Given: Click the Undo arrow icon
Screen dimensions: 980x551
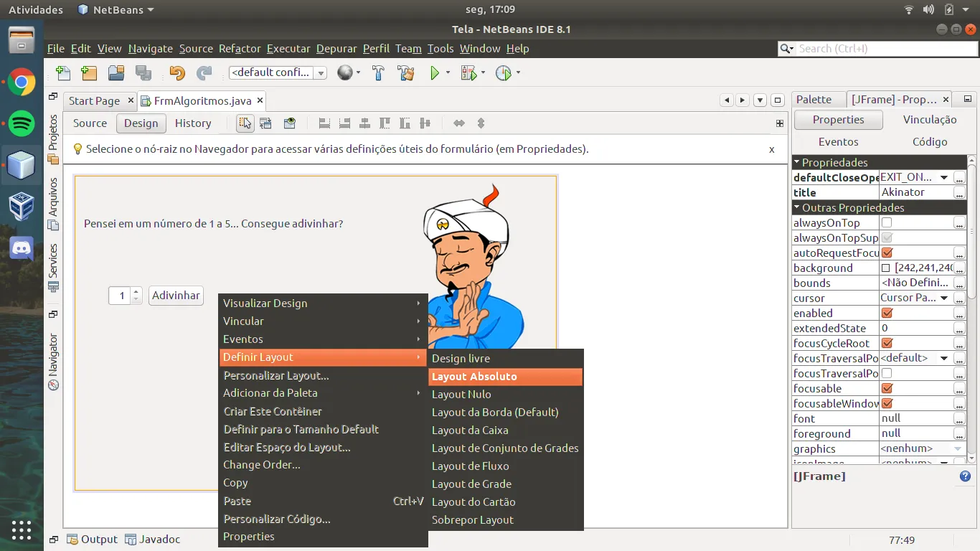Looking at the screenshot, I should click(x=176, y=72).
